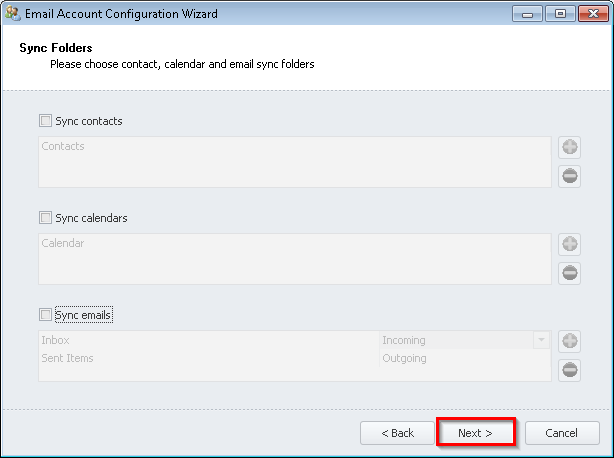
Task: Open the Incoming folder type dropdown
Action: click(x=541, y=341)
